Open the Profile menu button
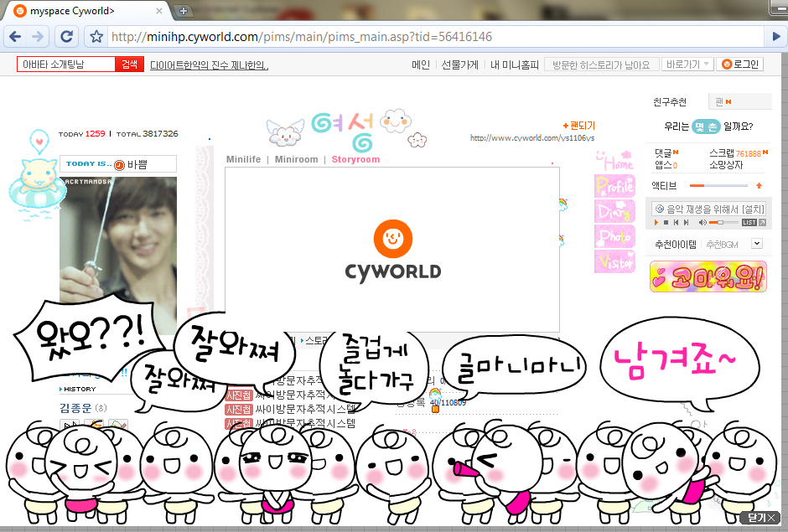The width and height of the screenshot is (788, 532). 614,186
